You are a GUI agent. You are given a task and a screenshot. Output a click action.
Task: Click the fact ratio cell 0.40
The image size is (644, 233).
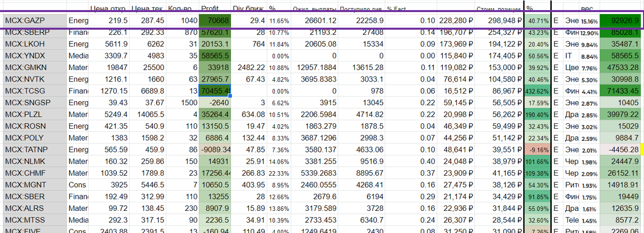(411, 161)
